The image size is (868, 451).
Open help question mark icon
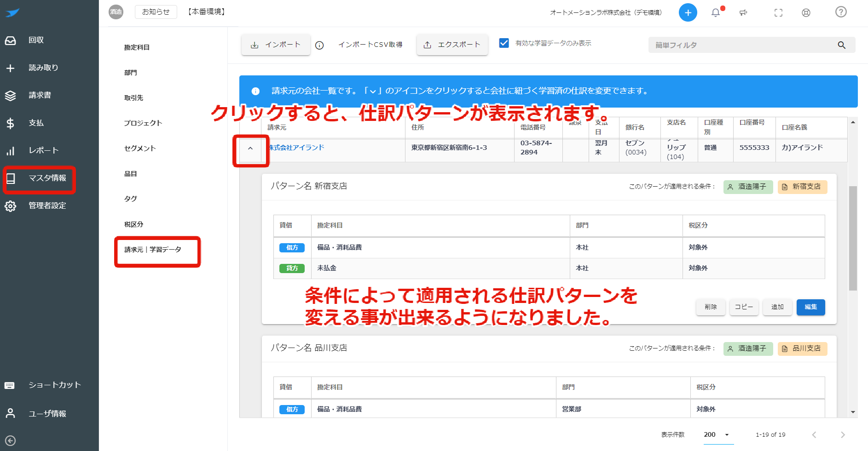click(841, 12)
